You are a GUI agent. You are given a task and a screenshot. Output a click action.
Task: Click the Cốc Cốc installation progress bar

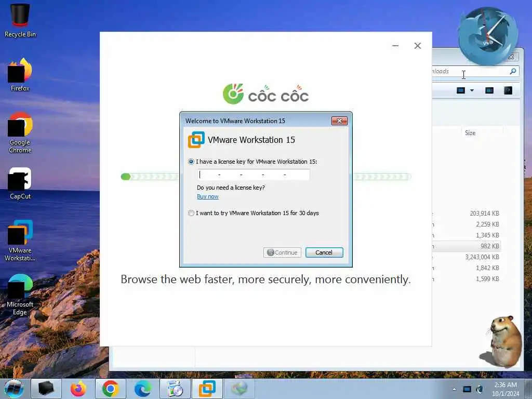(265, 177)
